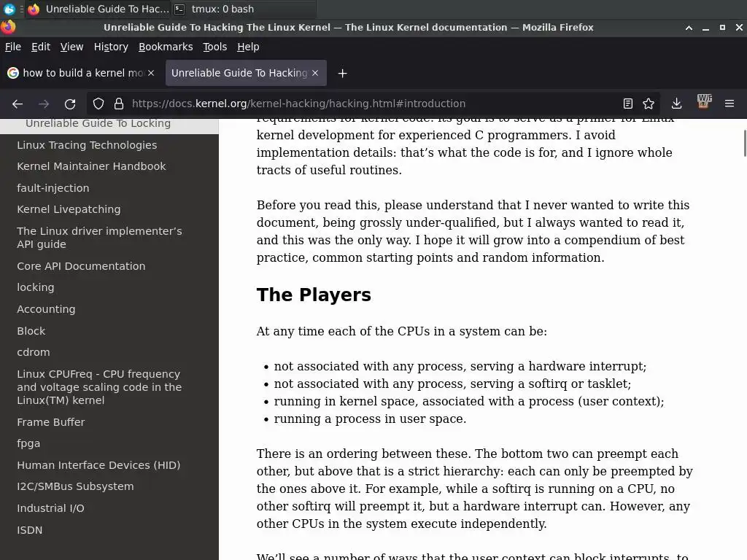Viewport: 747px width, 560px height.
Task: Open Linux CPUFreq documentation link
Action: pos(99,387)
